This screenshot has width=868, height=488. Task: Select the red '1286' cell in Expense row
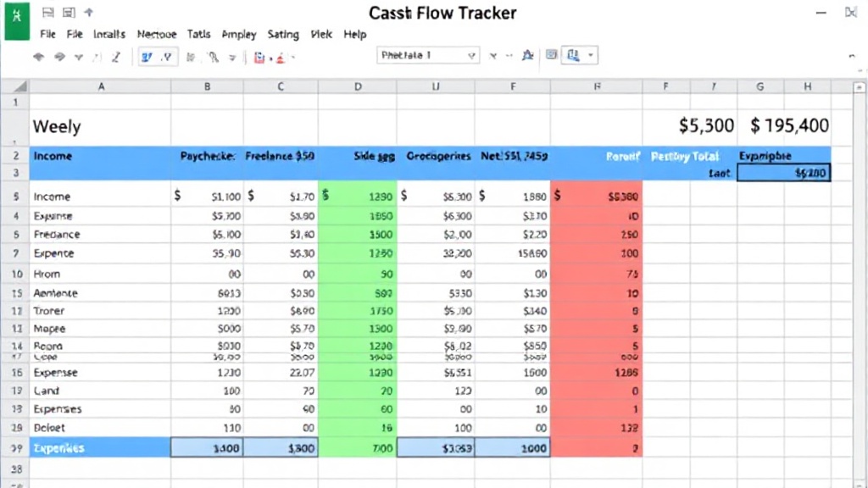597,373
